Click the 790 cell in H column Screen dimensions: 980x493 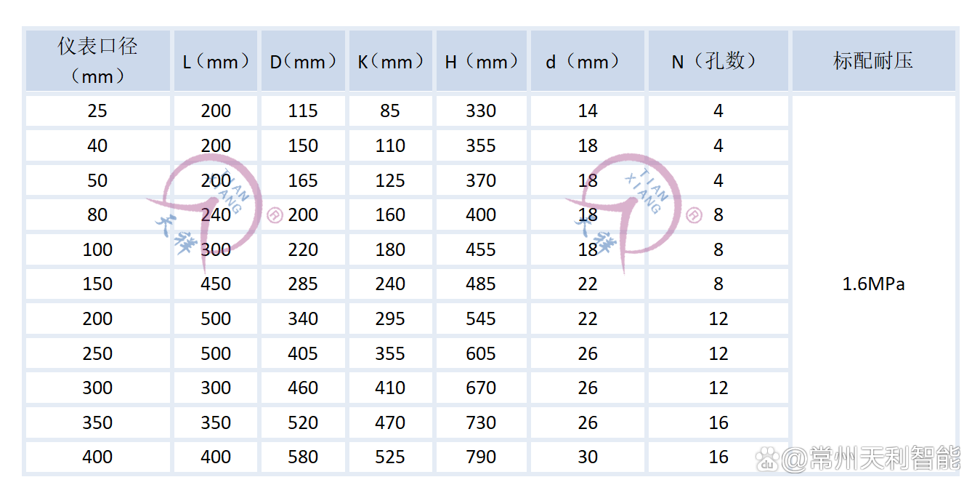pyautogui.click(x=481, y=457)
